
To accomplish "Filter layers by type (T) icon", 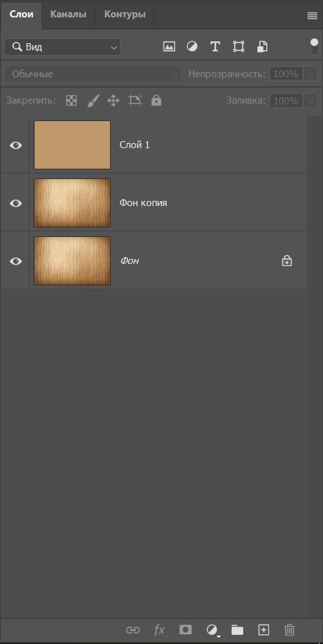I will pos(215,46).
